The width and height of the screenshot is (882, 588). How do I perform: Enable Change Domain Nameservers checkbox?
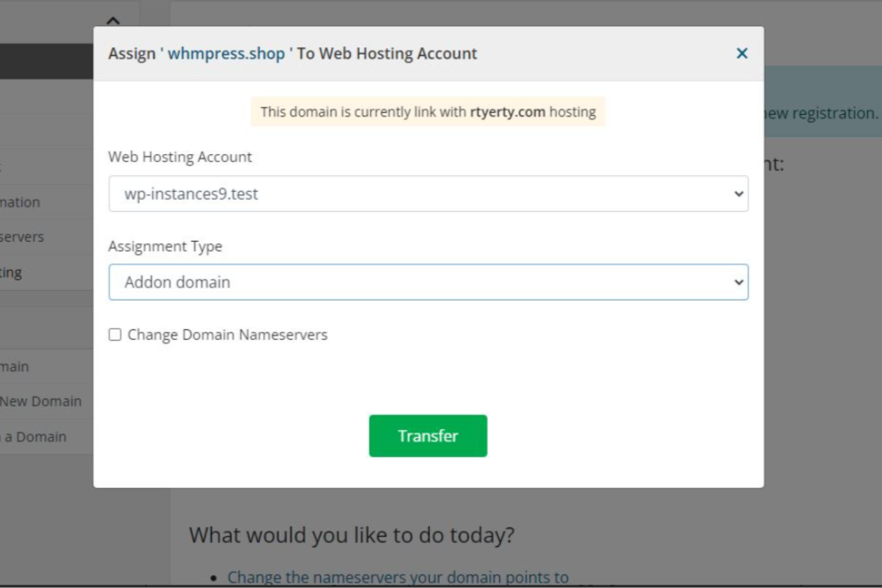click(x=115, y=334)
